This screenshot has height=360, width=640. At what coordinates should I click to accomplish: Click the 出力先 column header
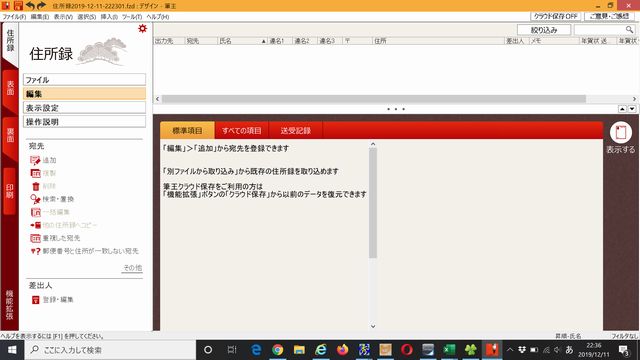click(x=169, y=41)
